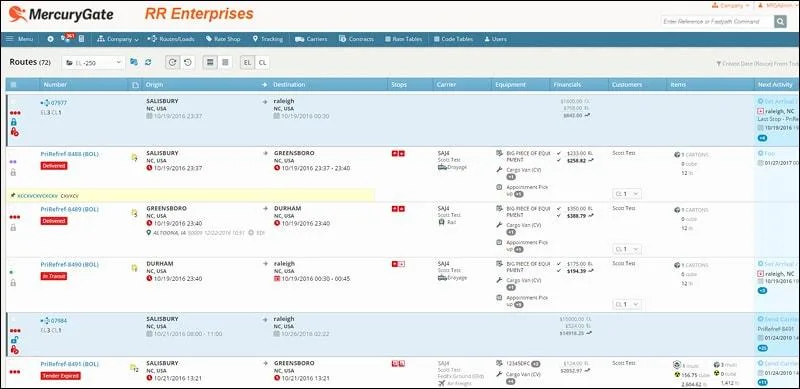Click red lock-blocked icon on route 07977
Screen dimensions: 800x389
click(x=14, y=132)
